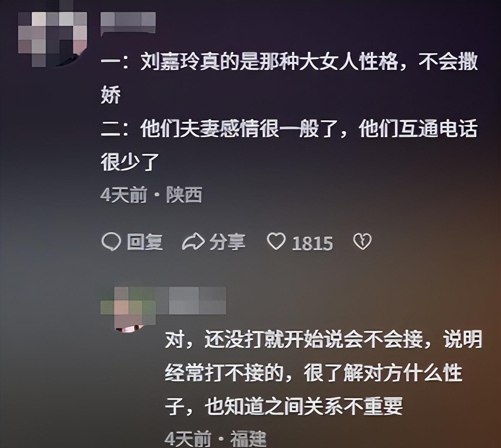Open the first commenter's pixelated avatar
The image size is (501, 448).
click(x=53, y=39)
